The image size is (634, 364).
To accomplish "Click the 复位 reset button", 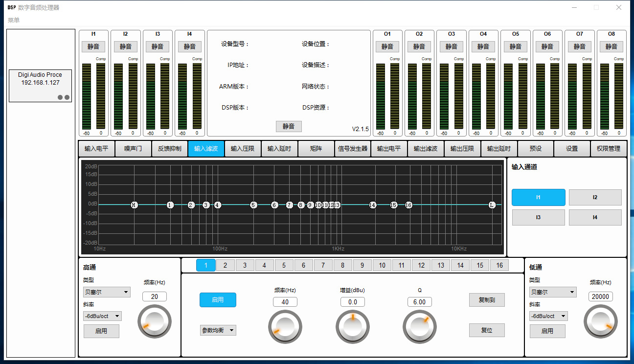I will (x=487, y=330).
